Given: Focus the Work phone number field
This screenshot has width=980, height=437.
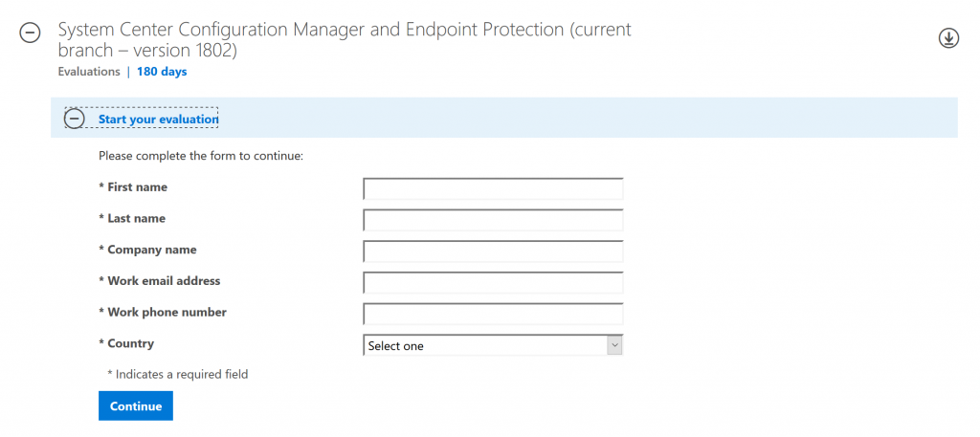Looking at the screenshot, I should point(493,314).
